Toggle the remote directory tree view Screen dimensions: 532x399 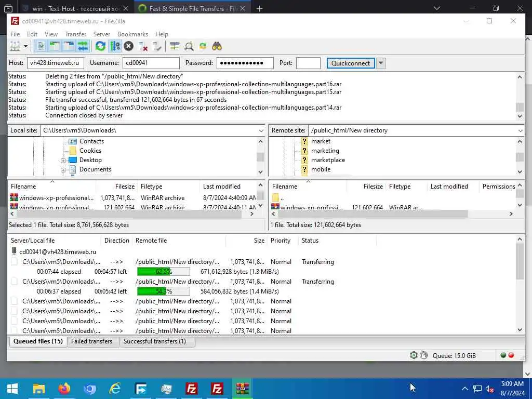[69, 46]
